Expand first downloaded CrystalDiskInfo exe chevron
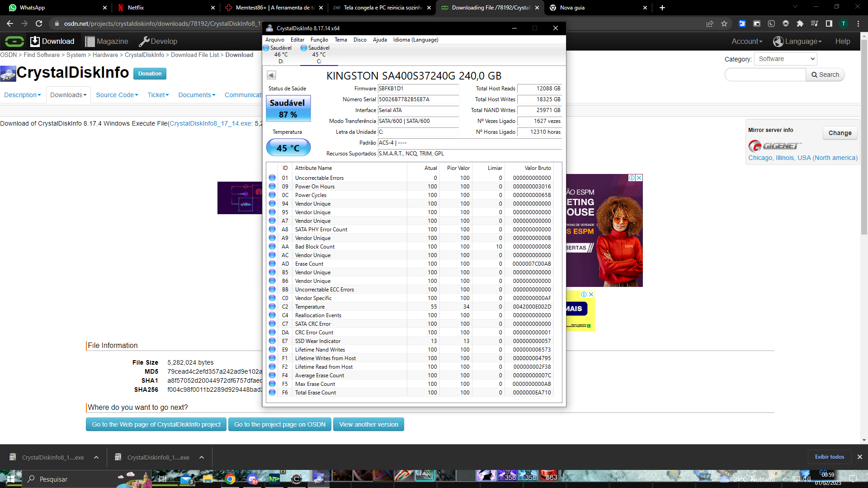The image size is (868, 488). coord(96,457)
